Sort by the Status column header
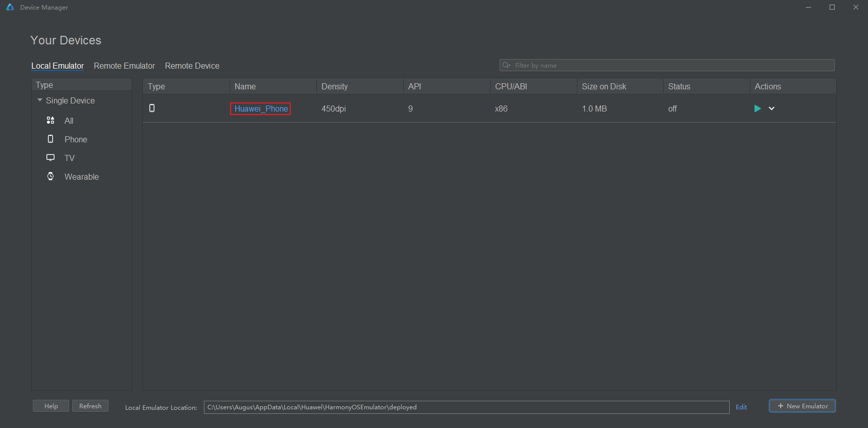This screenshot has width=868, height=428. [707, 86]
